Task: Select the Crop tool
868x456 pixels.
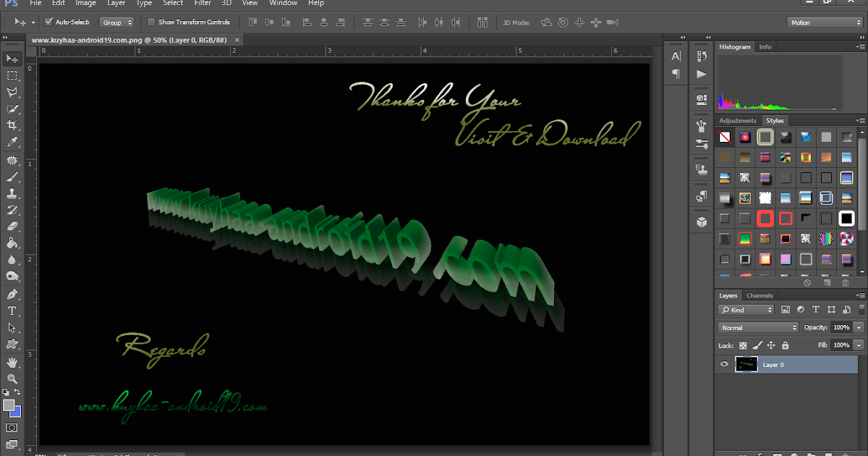Action: (12, 126)
